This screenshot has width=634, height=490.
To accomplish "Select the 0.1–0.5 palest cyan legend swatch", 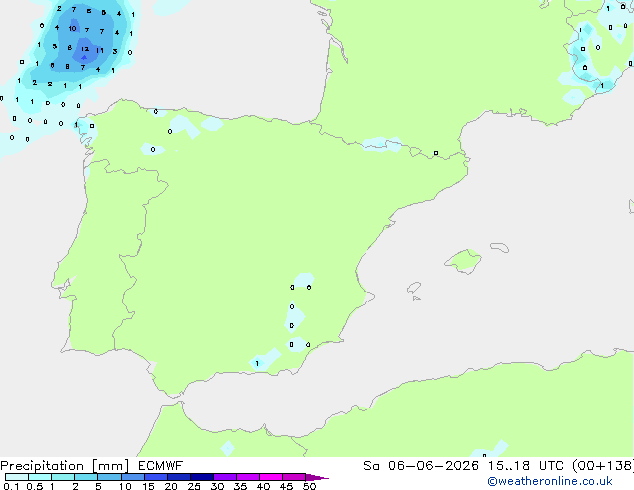I will point(17,477).
